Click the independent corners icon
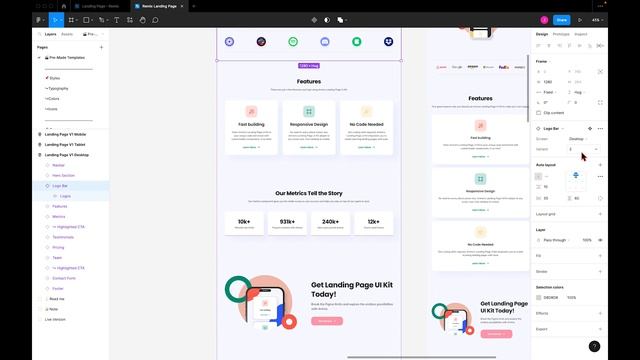 click(600, 102)
